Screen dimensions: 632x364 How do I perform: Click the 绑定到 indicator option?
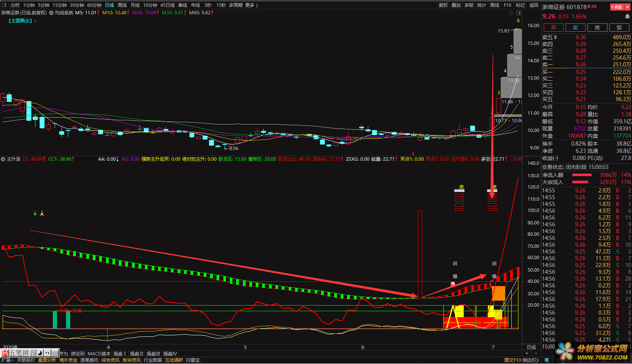78,353
